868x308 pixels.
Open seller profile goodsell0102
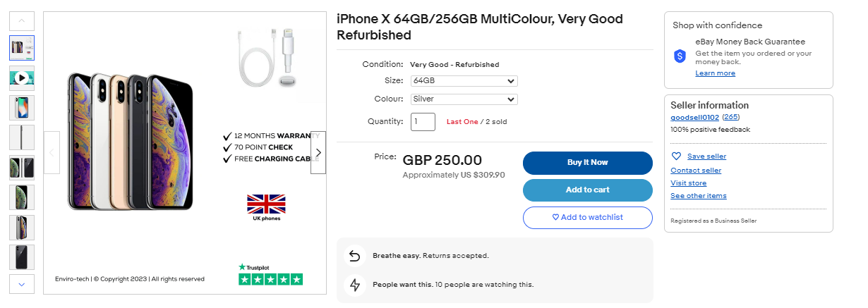(694, 118)
